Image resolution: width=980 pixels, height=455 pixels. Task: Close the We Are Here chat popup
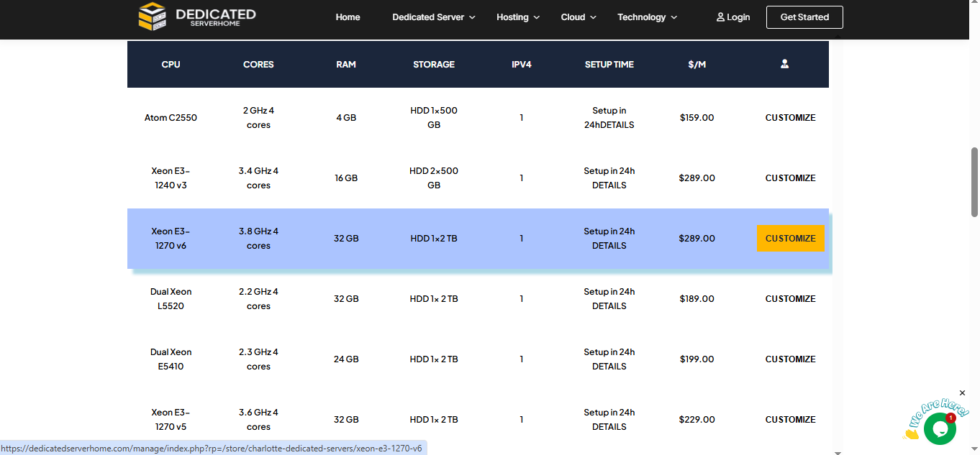pos(963,393)
